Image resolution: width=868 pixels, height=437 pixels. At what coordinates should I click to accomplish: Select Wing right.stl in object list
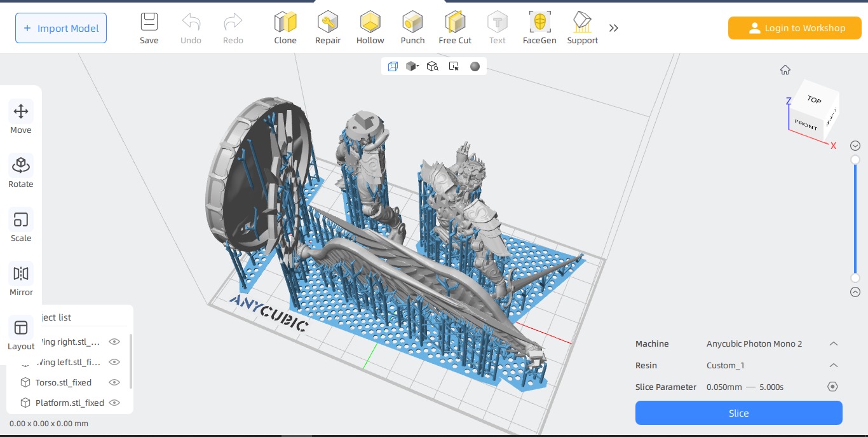tap(69, 342)
